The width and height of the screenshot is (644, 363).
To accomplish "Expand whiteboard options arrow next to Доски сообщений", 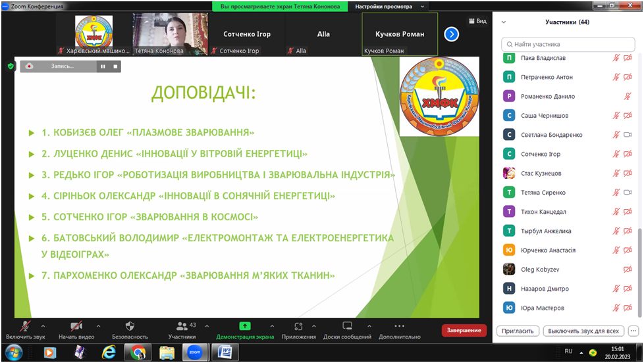I will (x=369, y=326).
